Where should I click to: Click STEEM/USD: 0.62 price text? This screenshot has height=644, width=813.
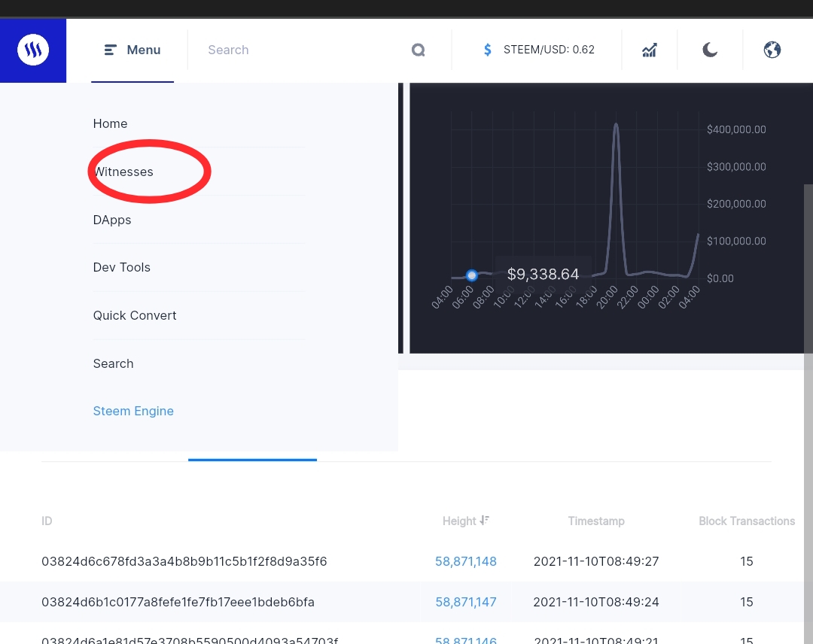coord(549,50)
